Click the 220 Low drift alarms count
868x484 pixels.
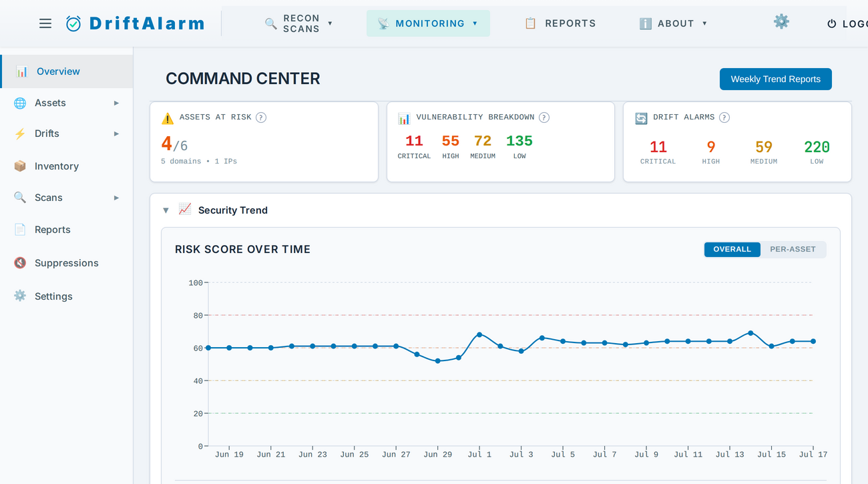point(817,147)
